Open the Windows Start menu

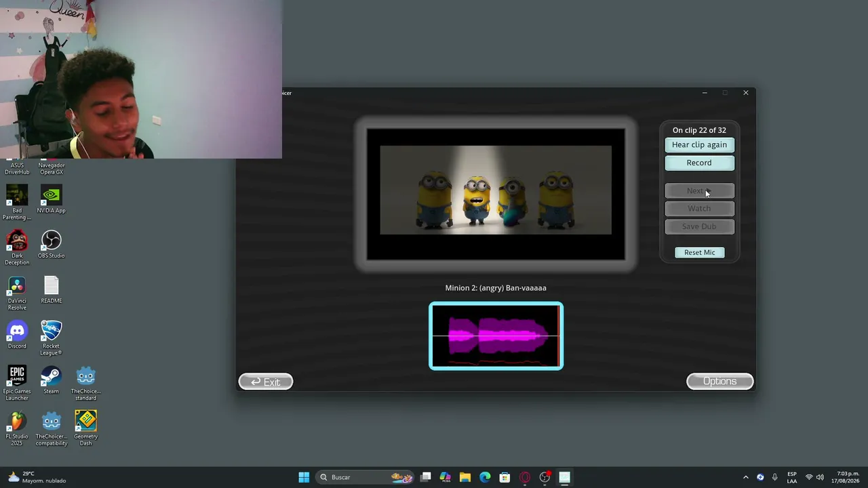pyautogui.click(x=304, y=477)
